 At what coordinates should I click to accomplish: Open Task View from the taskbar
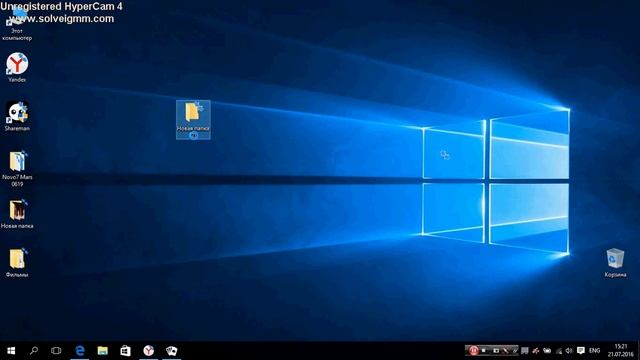(56, 351)
